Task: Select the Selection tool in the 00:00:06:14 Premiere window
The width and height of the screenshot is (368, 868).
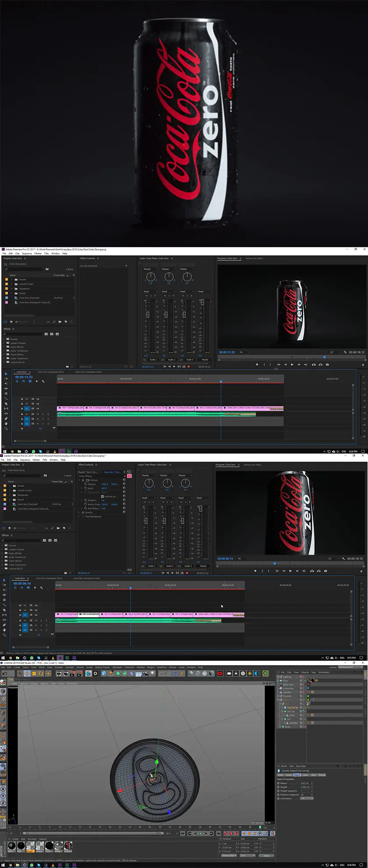Action: 4,580
